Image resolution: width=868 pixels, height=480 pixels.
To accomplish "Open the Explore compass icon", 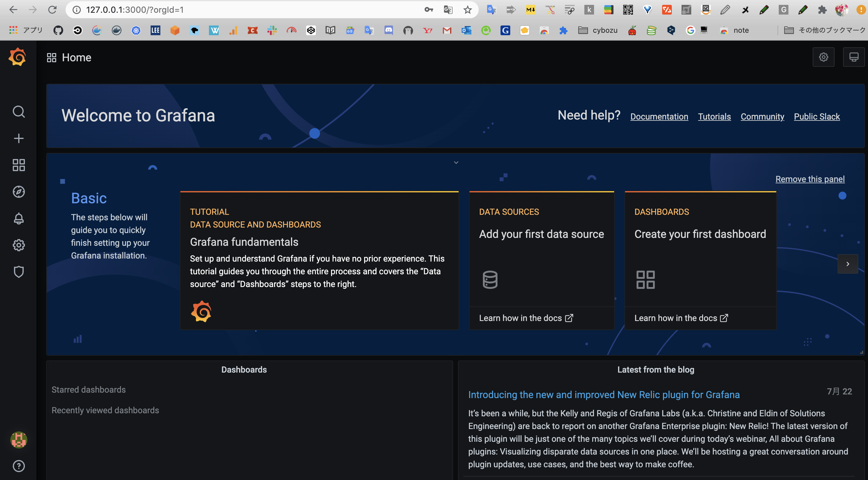I will pyautogui.click(x=19, y=191).
